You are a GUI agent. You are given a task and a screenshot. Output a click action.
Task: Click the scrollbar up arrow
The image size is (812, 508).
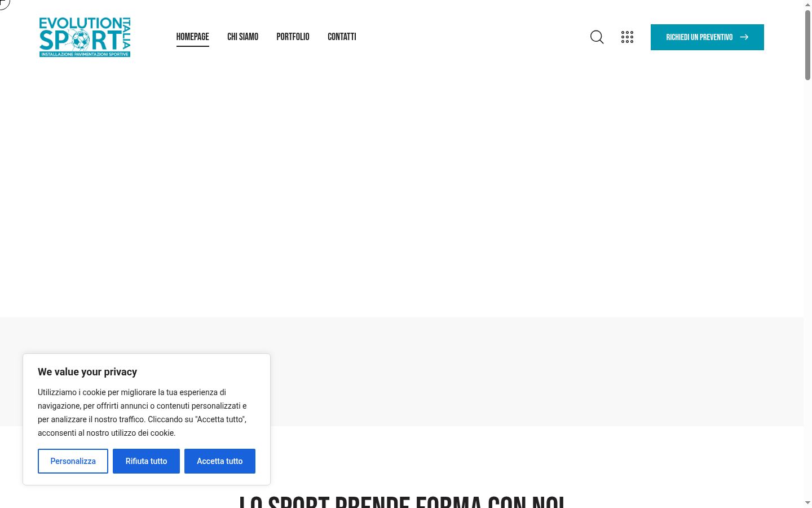(807, 5)
